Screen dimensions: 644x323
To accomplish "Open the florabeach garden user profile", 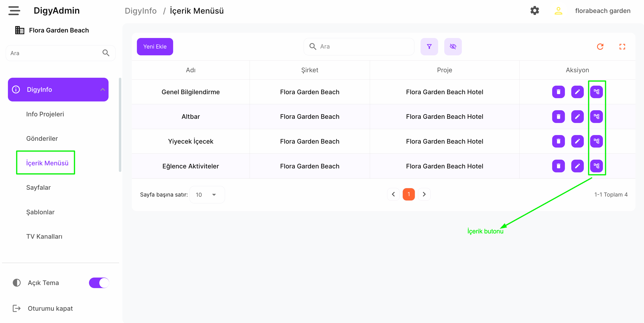I will pyautogui.click(x=602, y=11).
